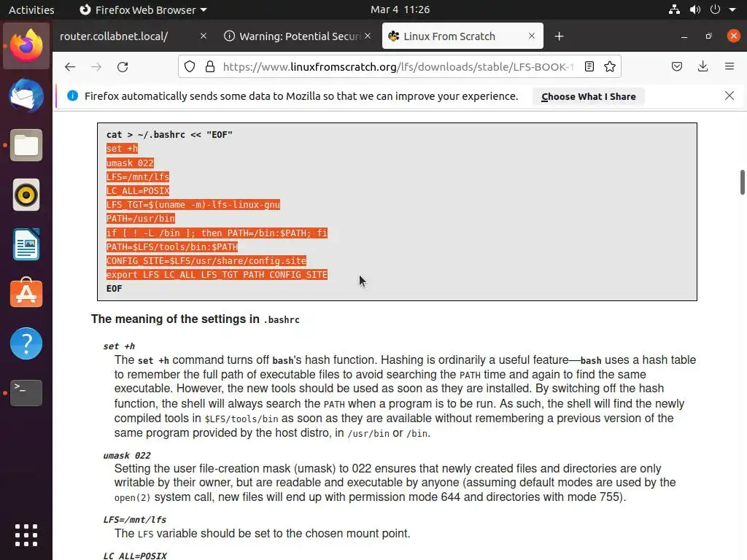Show the applications grid

[x=26, y=535]
